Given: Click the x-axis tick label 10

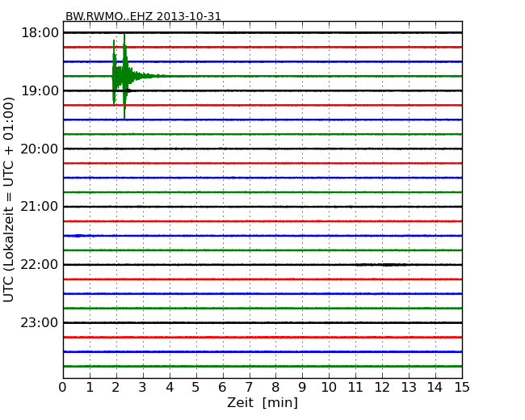Looking at the screenshot, I should coord(329,388).
